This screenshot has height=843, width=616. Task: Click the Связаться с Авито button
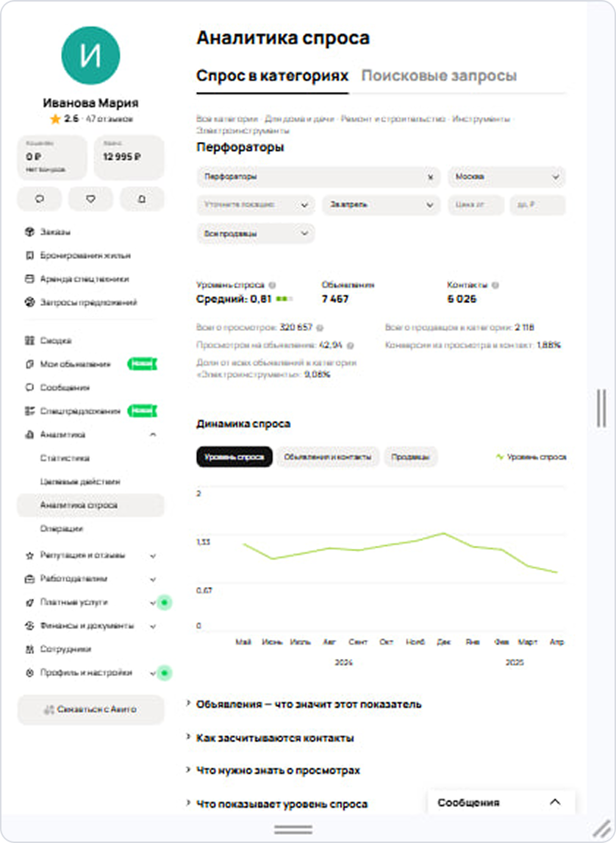click(90, 710)
